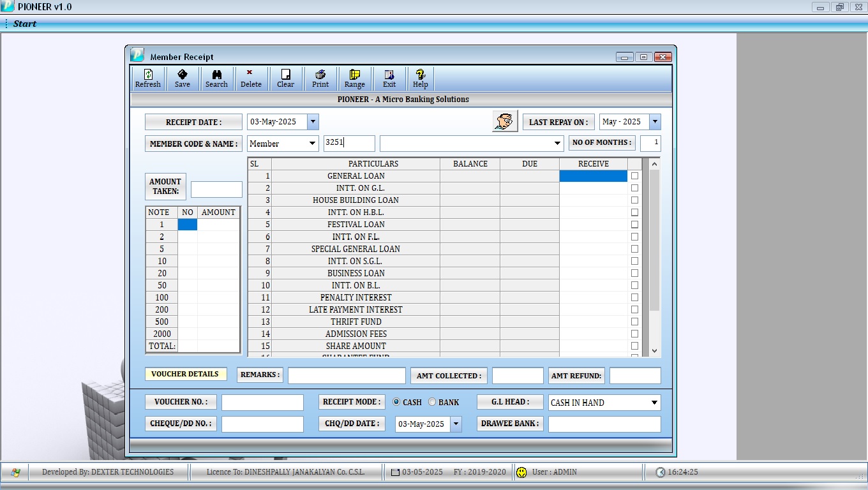Select the CASH receipt mode radio button
Screen dimensions: 868x490
tap(396, 402)
